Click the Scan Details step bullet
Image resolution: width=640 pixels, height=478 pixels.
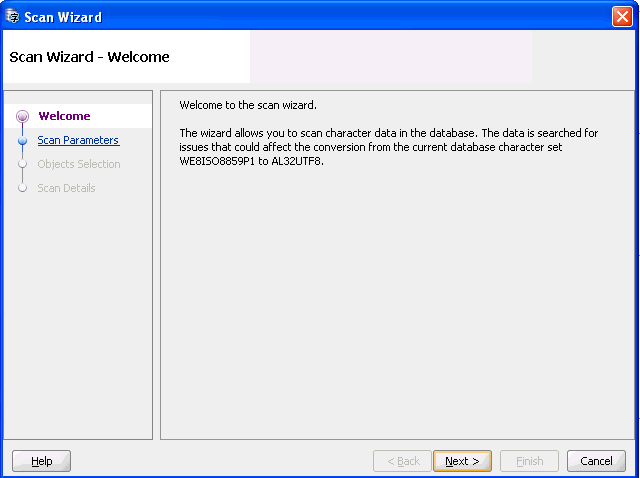(x=22, y=189)
